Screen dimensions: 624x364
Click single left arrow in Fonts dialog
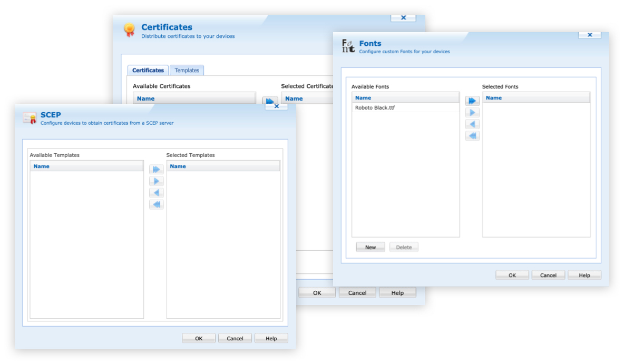(472, 124)
